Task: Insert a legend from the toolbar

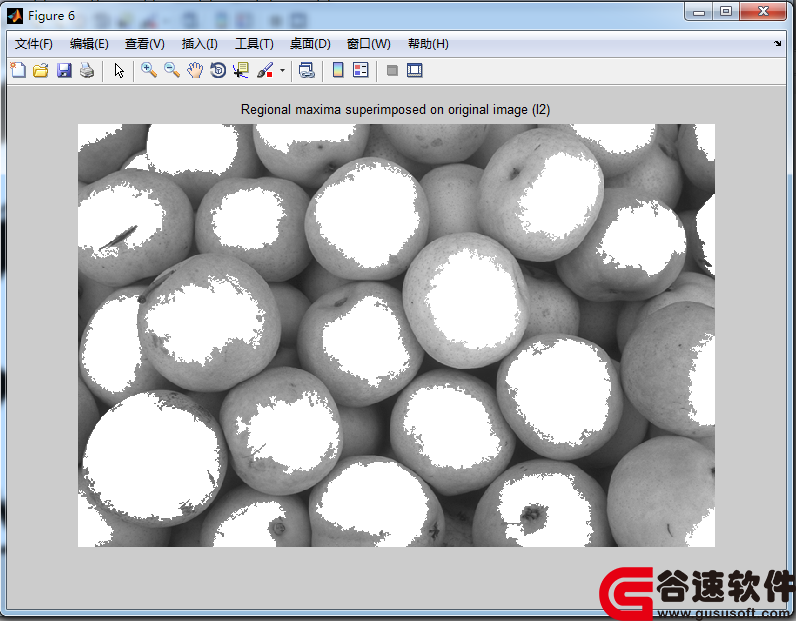Action: point(360,70)
